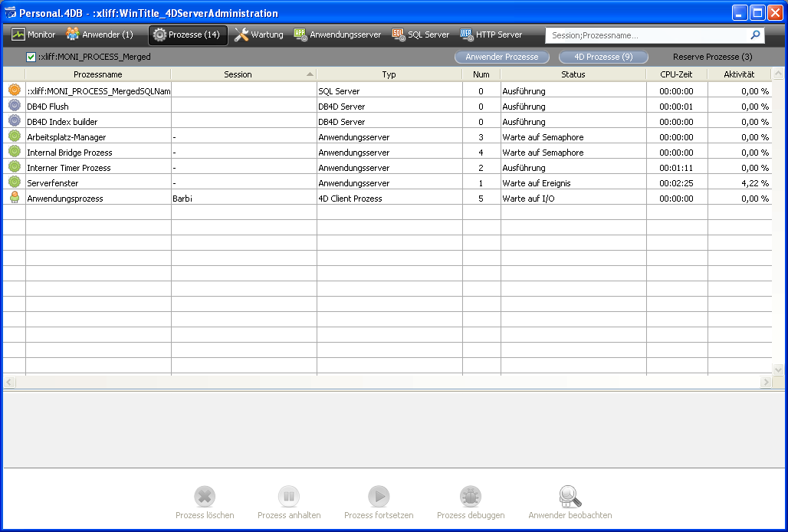The height and width of the screenshot is (532, 788).
Task: Toggle the :xliff:MONI_PROCESS_Merged checkbox
Action: coord(31,57)
